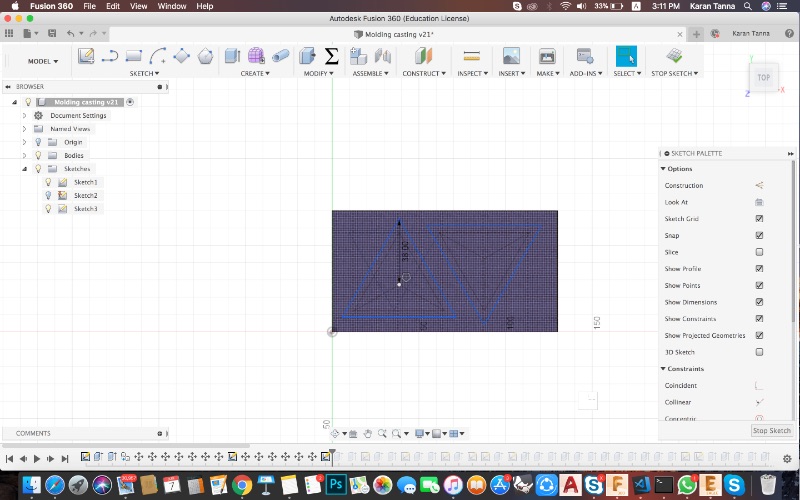Viewport: 800px width, 500px height.
Task: Click the Extrude box icon under Create
Action: point(232,56)
